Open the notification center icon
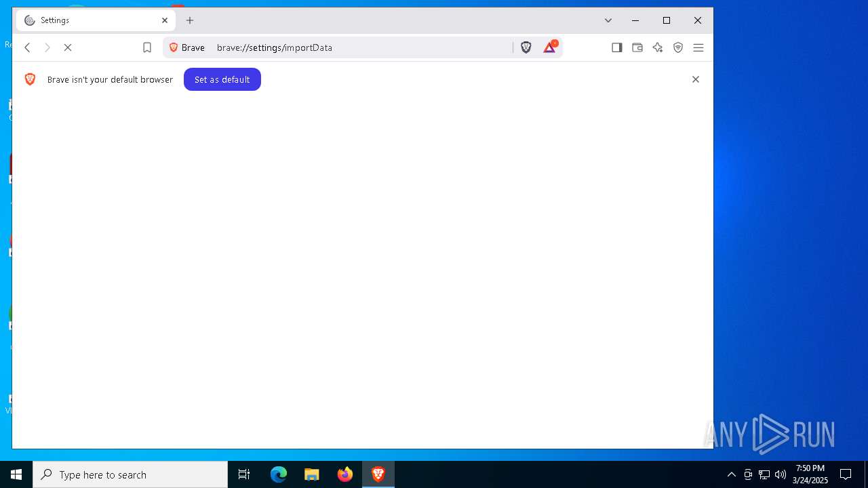The width and height of the screenshot is (868, 488). point(846,474)
